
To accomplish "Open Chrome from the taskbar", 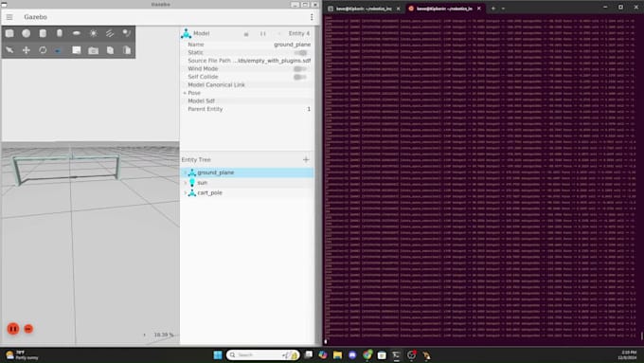I will 367,354.
